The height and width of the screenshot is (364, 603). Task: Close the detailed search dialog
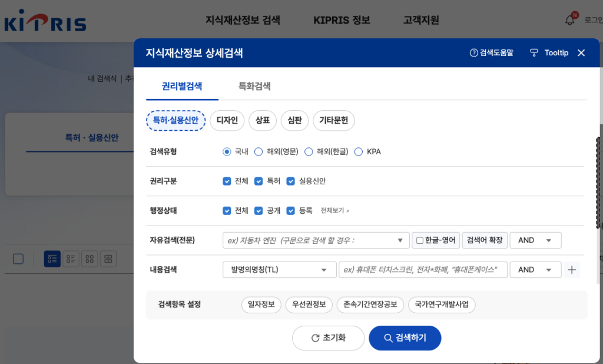581,53
